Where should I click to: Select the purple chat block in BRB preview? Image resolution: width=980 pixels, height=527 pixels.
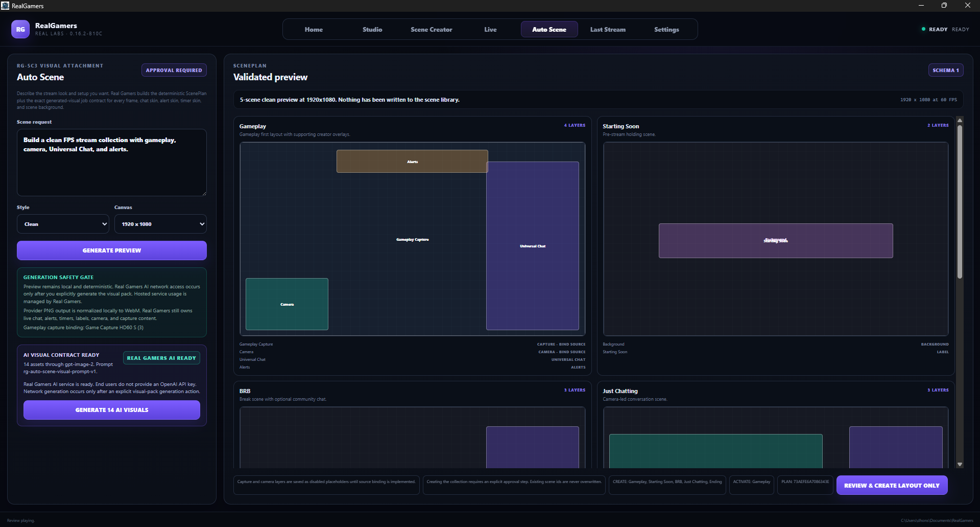(533, 447)
